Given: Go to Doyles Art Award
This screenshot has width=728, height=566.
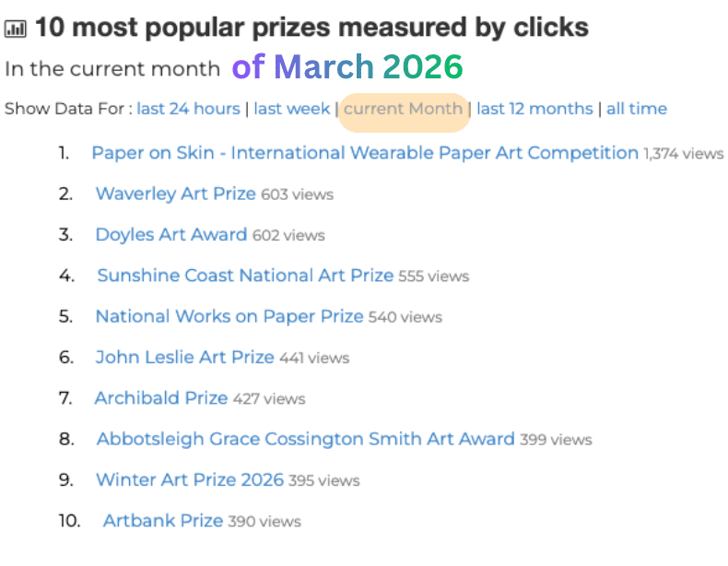Looking at the screenshot, I should tap(170, 235).
